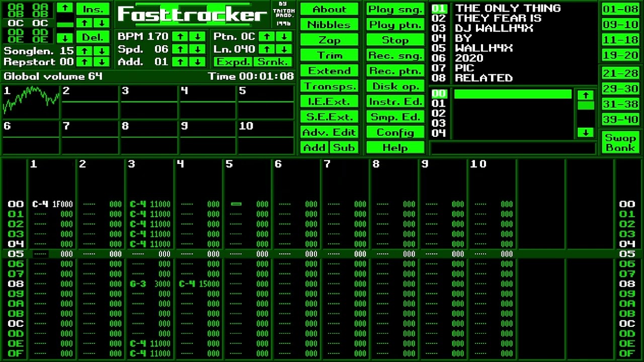Click the Ins. button to insert position

tap(93, 9)
